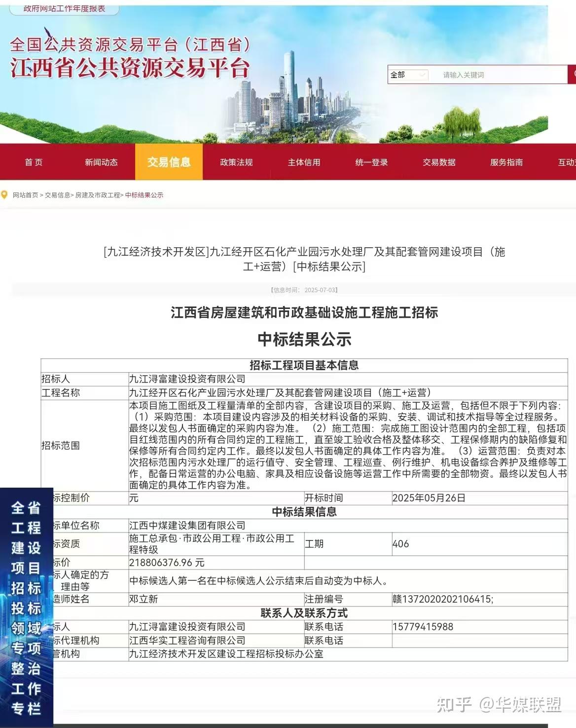The width and height of the screenshot is (576, 728).
Task: Click the 施工总承包·市政公用工程 qualification cell
Action: coord(216,544)
